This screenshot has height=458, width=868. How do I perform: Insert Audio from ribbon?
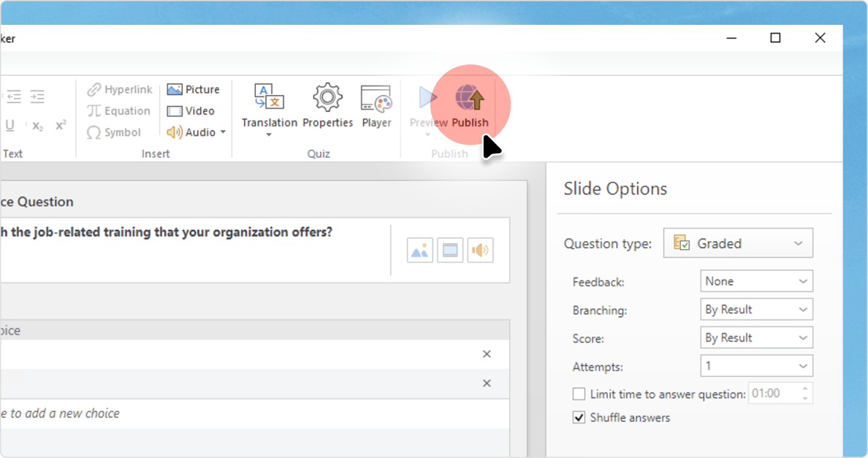click(x=191, y=132)
